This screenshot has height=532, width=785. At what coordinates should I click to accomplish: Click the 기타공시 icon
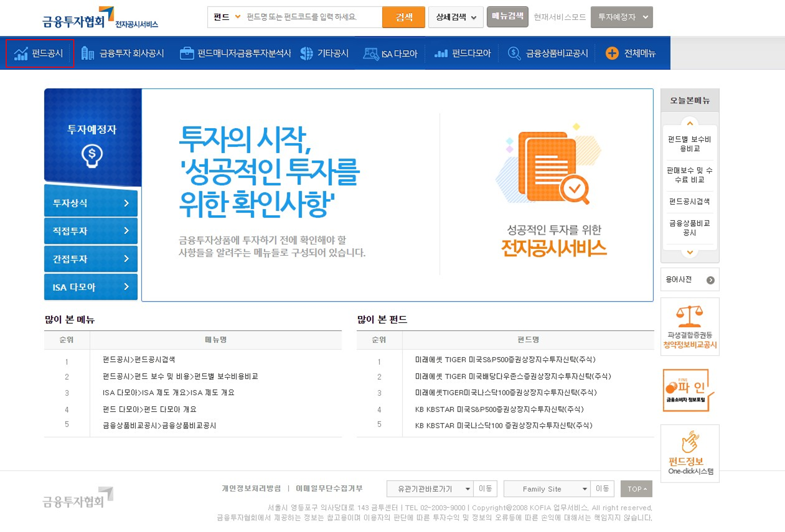[306, 53]
